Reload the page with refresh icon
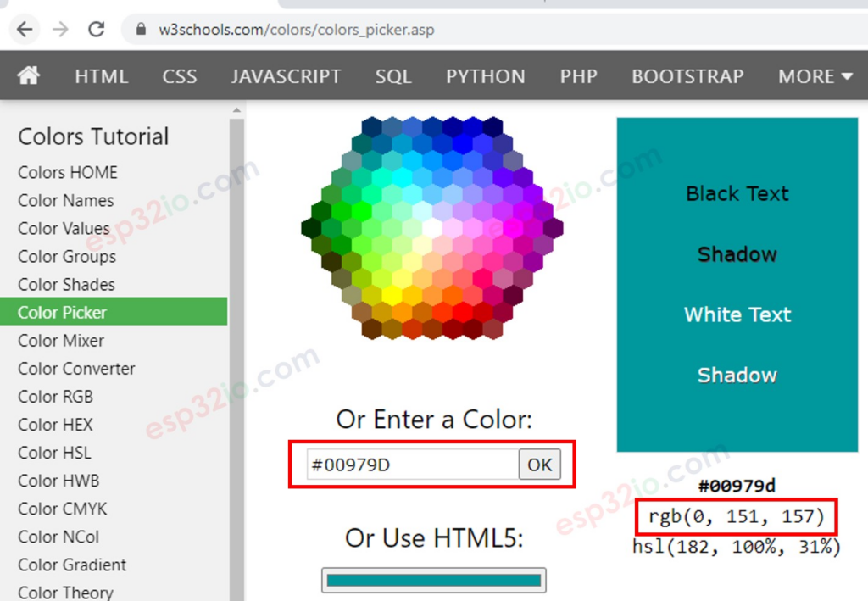Image resolution: width=868 pixels, height=601 pixels. point(97,29)
